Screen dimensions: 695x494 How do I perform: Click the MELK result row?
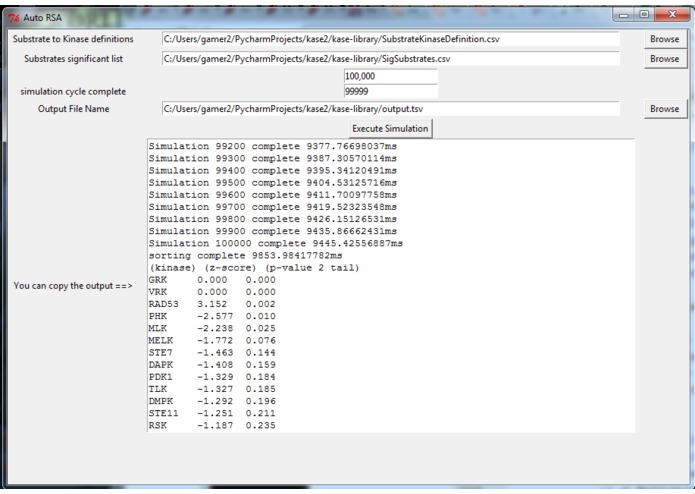tap(212, 341)
